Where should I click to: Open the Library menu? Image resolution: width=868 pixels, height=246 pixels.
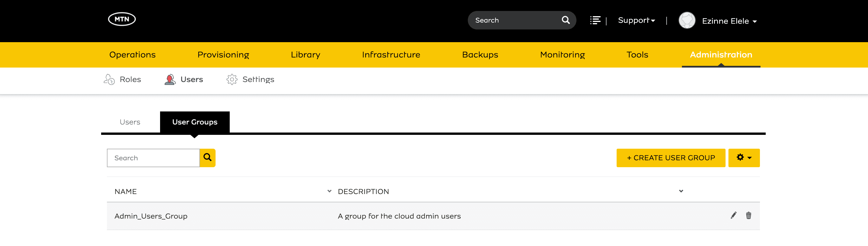point(305,55)
